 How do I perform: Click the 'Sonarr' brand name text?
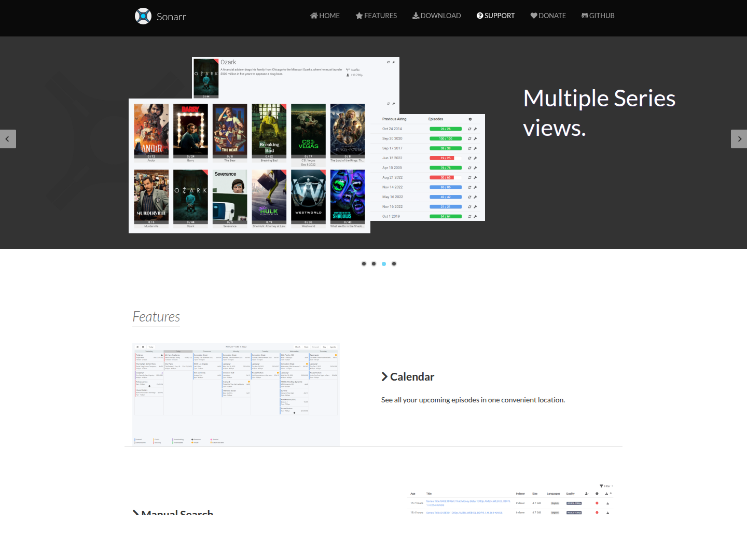[172, 17]
